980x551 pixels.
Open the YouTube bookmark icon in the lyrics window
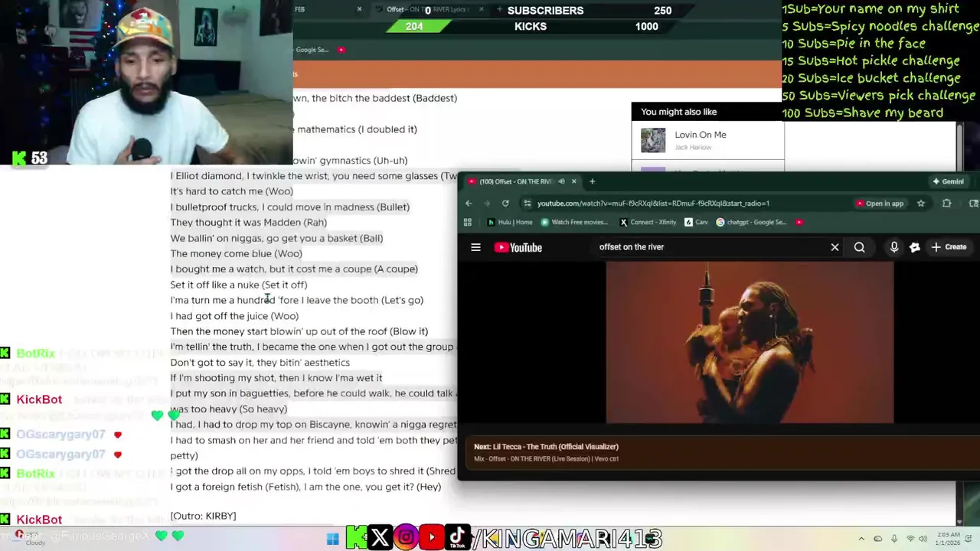point(341,50)
